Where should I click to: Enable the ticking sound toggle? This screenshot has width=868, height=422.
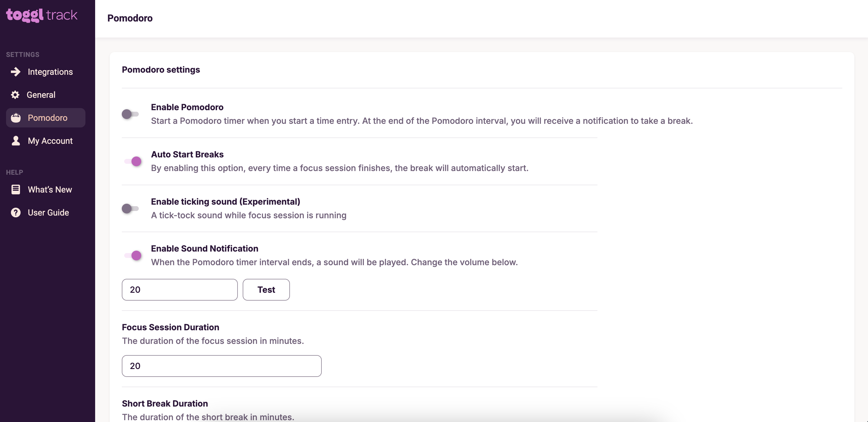point(130,209)
